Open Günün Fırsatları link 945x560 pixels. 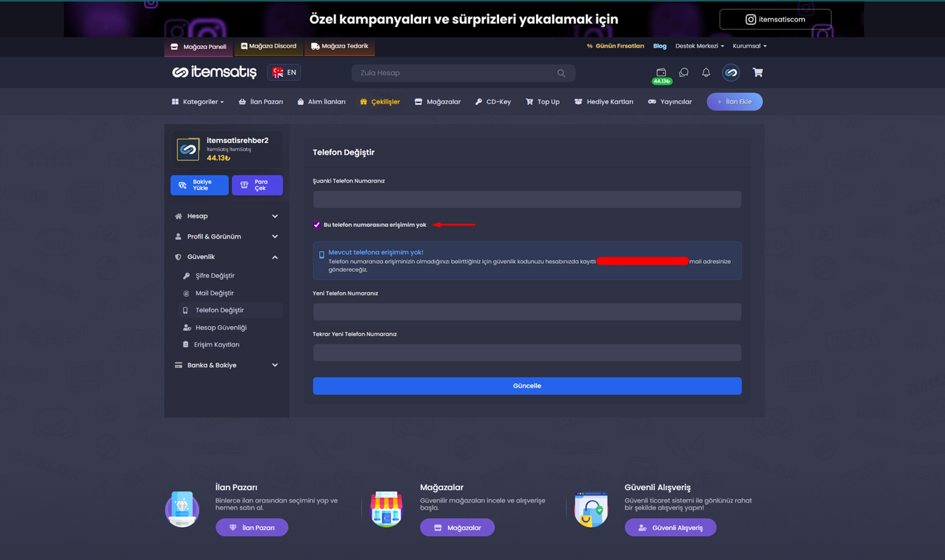[x=615, y=46]
